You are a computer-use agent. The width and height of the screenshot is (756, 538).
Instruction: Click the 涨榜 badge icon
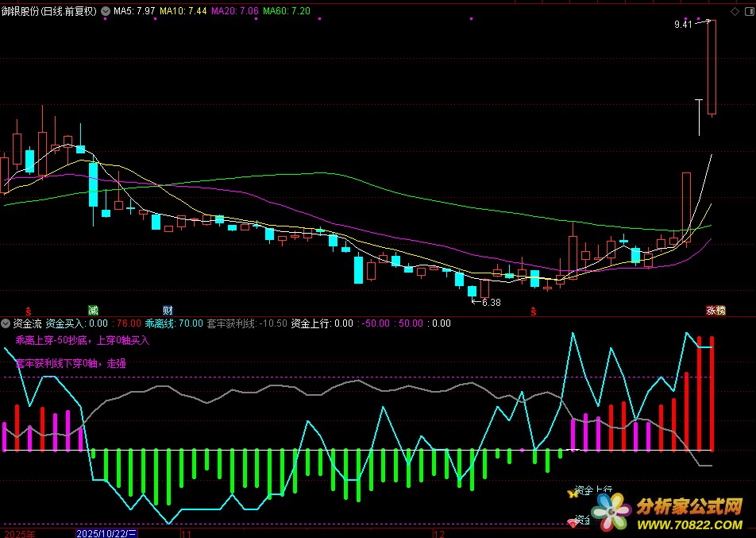[715, 310]
